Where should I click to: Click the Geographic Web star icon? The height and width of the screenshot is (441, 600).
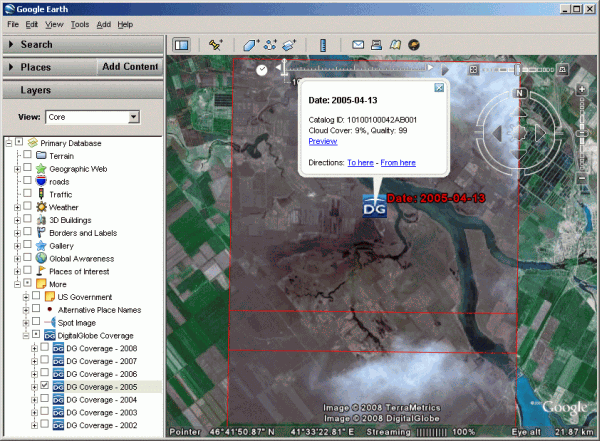(41, 168)
